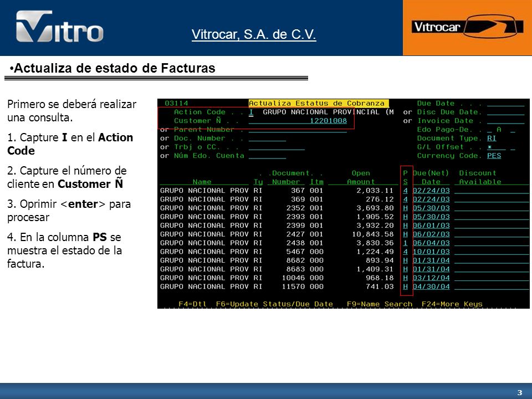
Task: Click screen ID 03114
Action: 176,103
